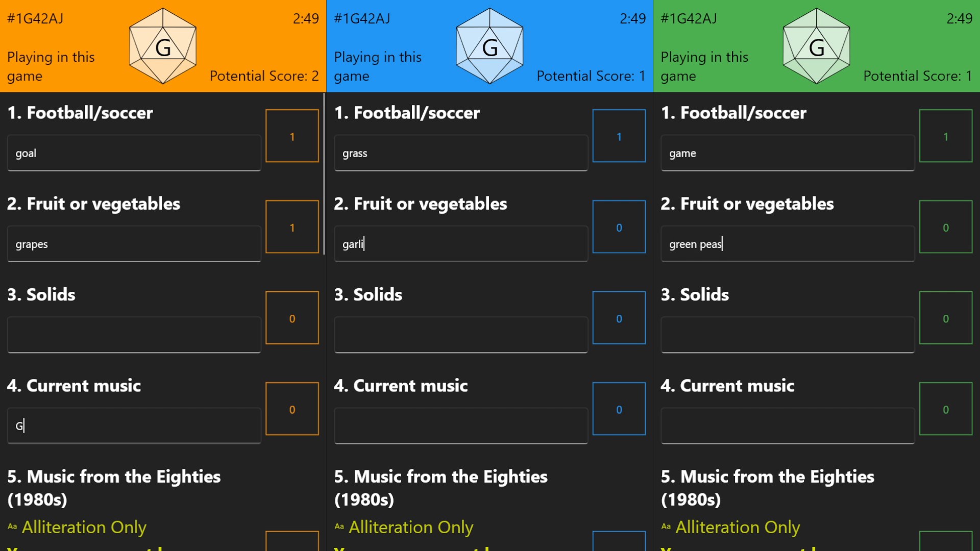Screen dimensions: 980x551
Task: Click the orange G dice icon
Action: pyautogui.click(x=163, y=46)
